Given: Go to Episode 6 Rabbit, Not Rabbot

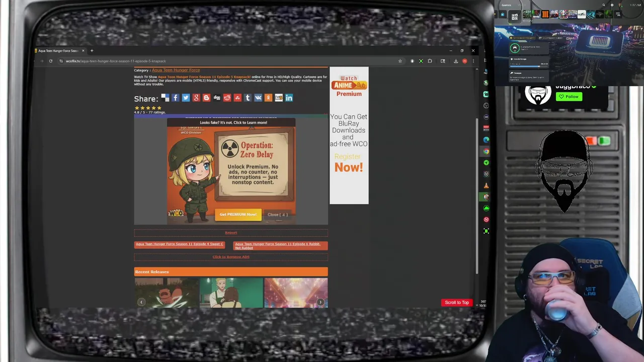Looking at the screenshot, I should (x=280, y=246).
